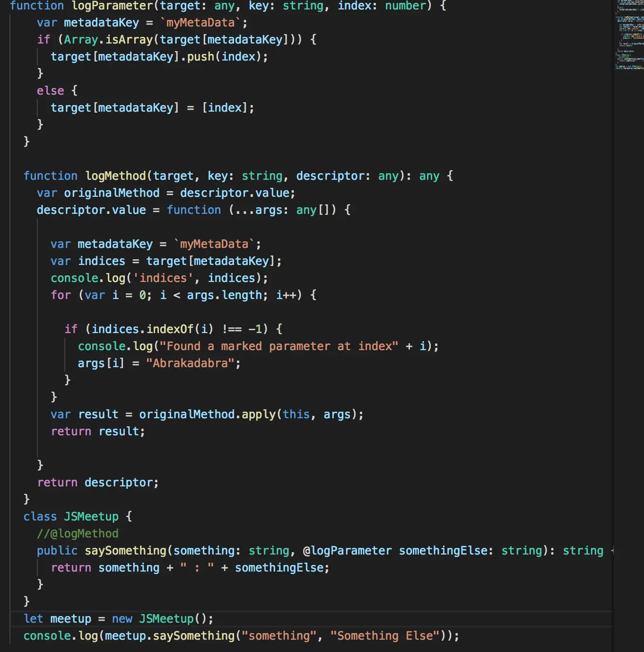Click the '//@logMethod' comment
The width and height of the screenshot is (644, 652).
[x=78, y=534]
